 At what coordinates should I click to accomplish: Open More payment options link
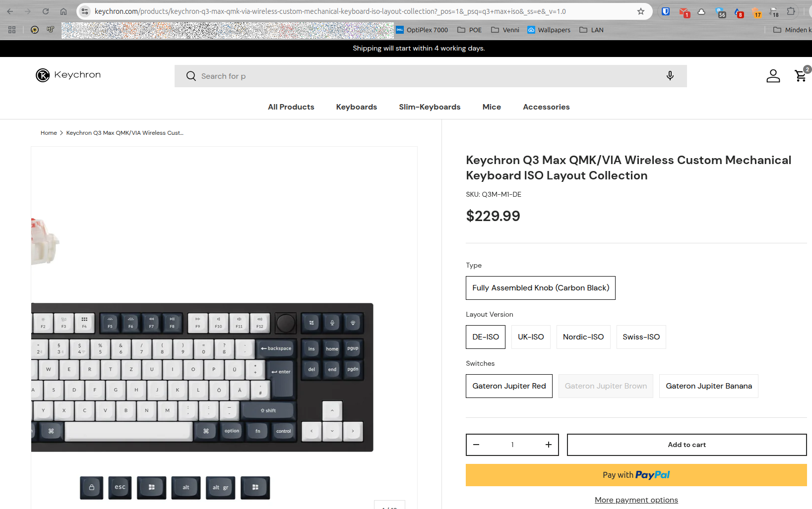tap(636, 500)
